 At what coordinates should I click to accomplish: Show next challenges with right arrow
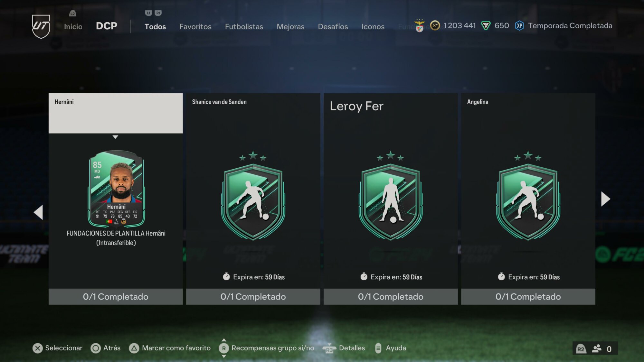(605, 199)
